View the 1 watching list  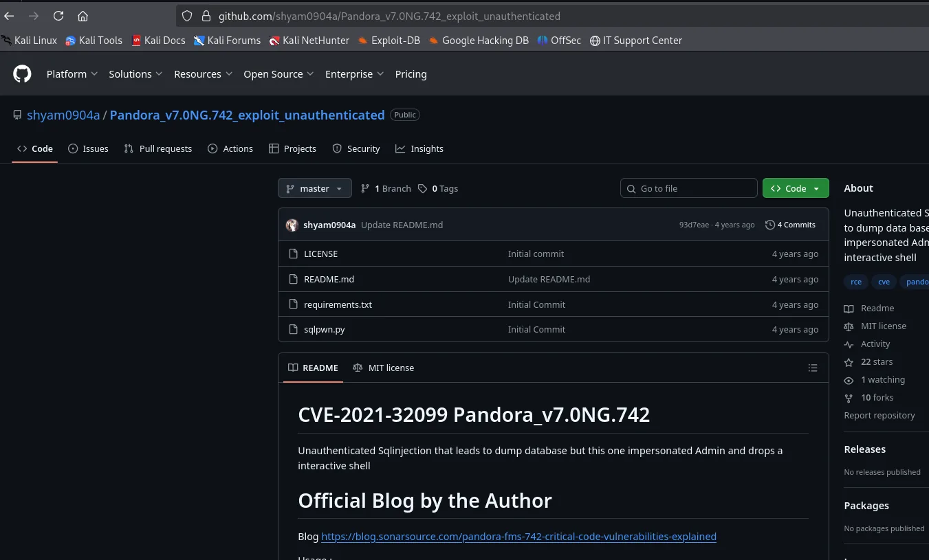click(x=875, y=379)
